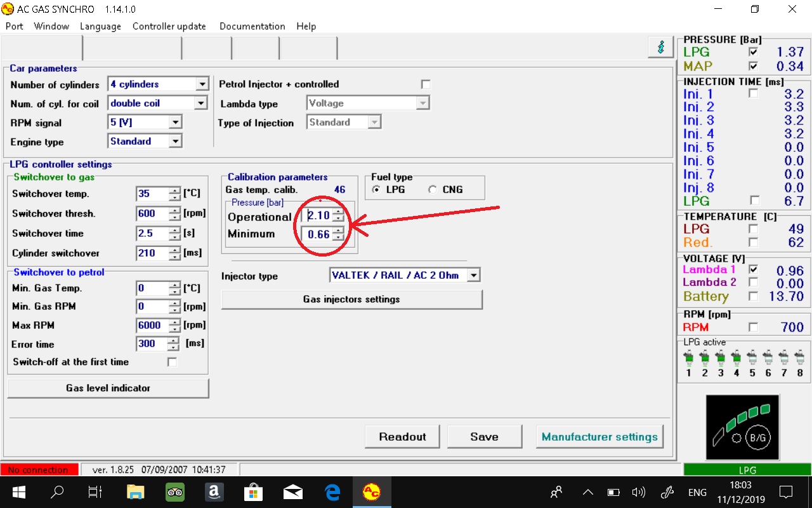Viewport: 812px width, 508px height.
Task: Click the Gas injectors settings button
Action: [x=351, y=299]
